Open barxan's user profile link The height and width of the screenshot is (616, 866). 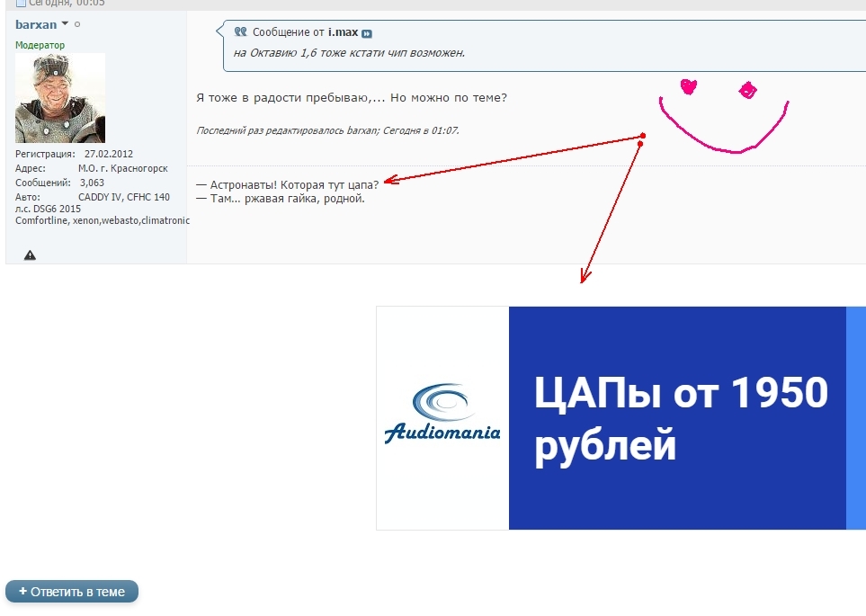tap(36, 24)
